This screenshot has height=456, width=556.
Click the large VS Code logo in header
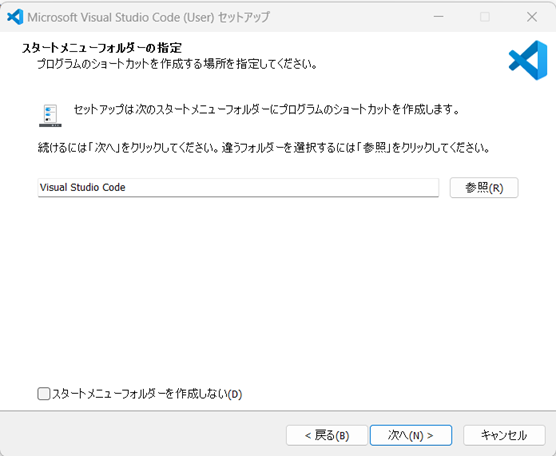point(528,60)
